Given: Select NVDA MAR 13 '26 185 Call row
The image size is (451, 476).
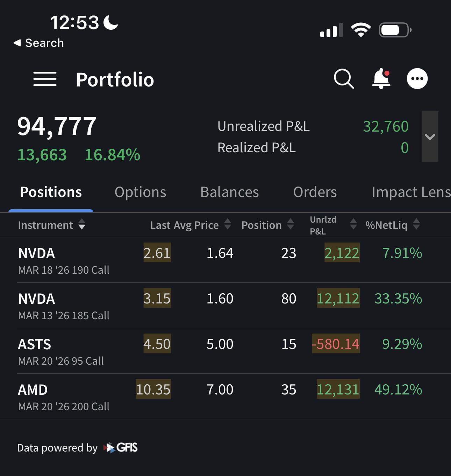Looking at the screenshot, I should tap(64, 306).
